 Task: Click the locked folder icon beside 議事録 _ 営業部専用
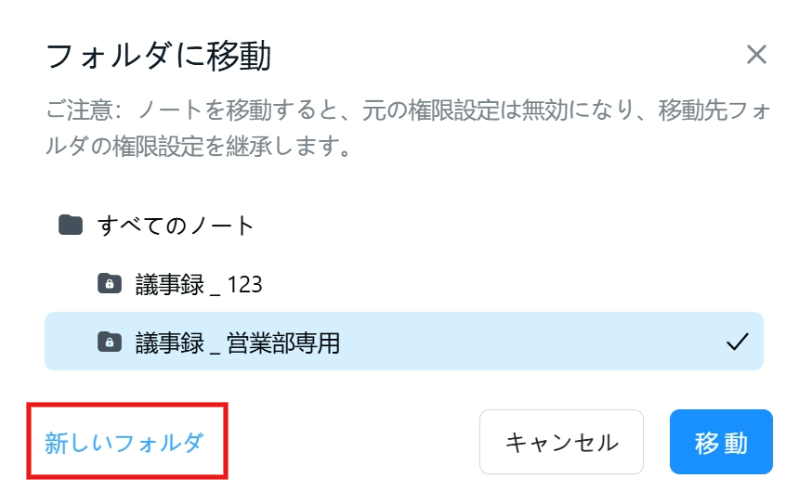(x=110, y=342)
